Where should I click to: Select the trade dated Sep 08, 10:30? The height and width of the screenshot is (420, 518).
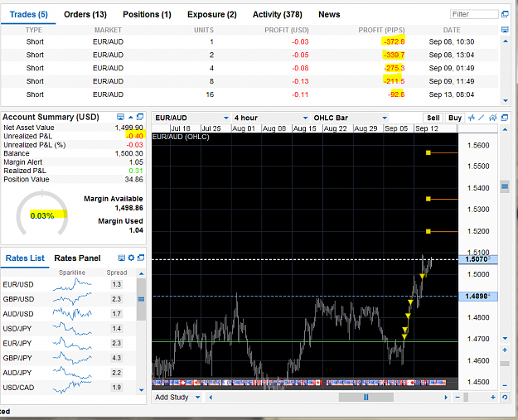pos(249,41)
